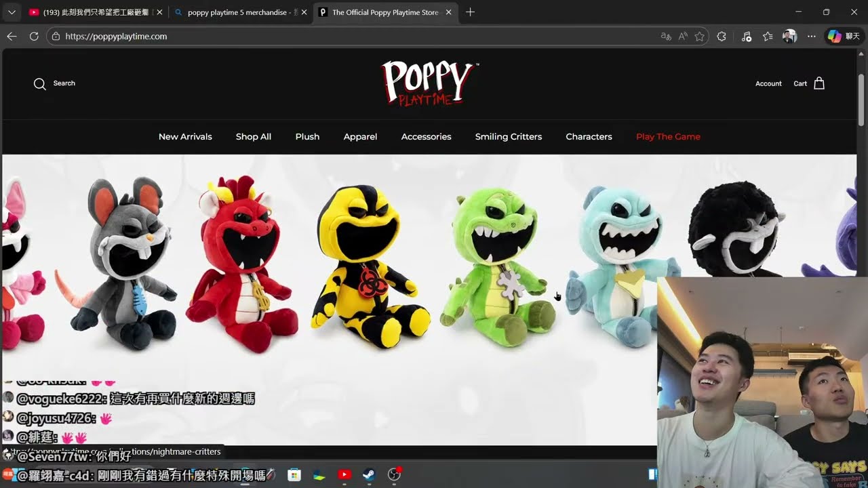
Task: Click the Play The Game link
Action: [668, 137]
